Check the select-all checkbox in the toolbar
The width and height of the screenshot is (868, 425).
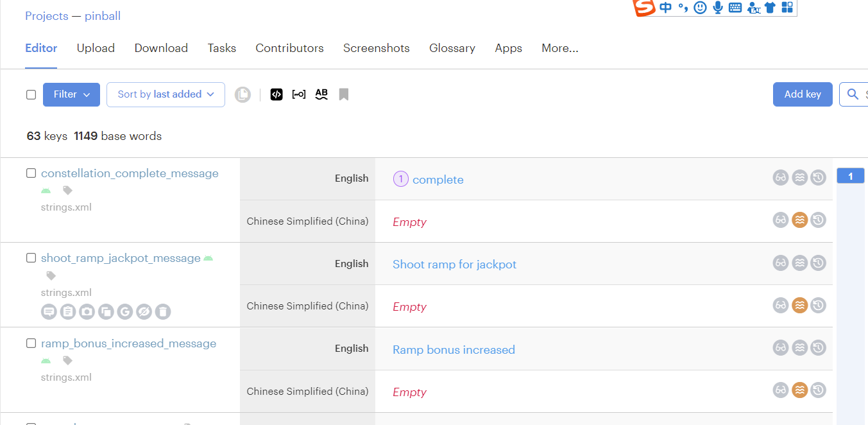click(x=31, y=94)
